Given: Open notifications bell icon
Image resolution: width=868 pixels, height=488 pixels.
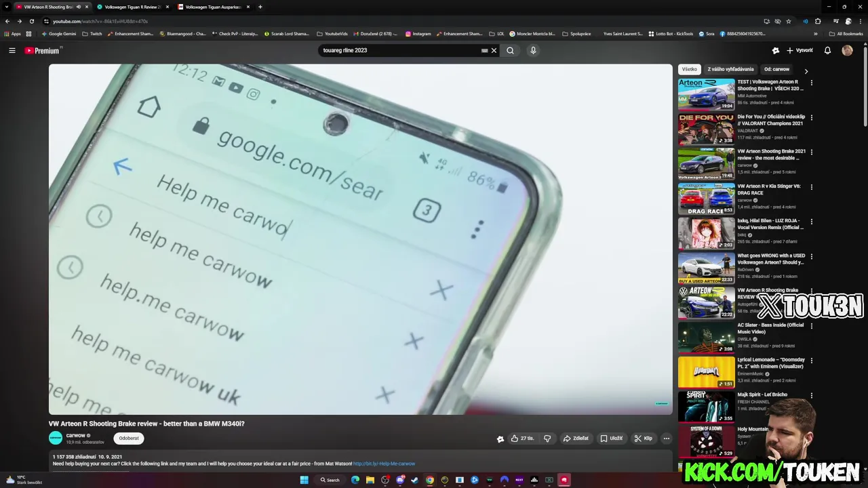Looking at the screenshot, I should click(827, 50).
